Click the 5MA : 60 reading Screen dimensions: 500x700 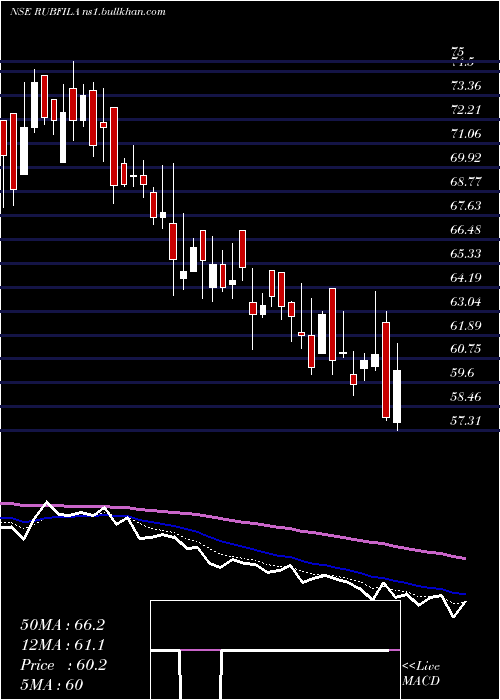[x=52, y=685]
